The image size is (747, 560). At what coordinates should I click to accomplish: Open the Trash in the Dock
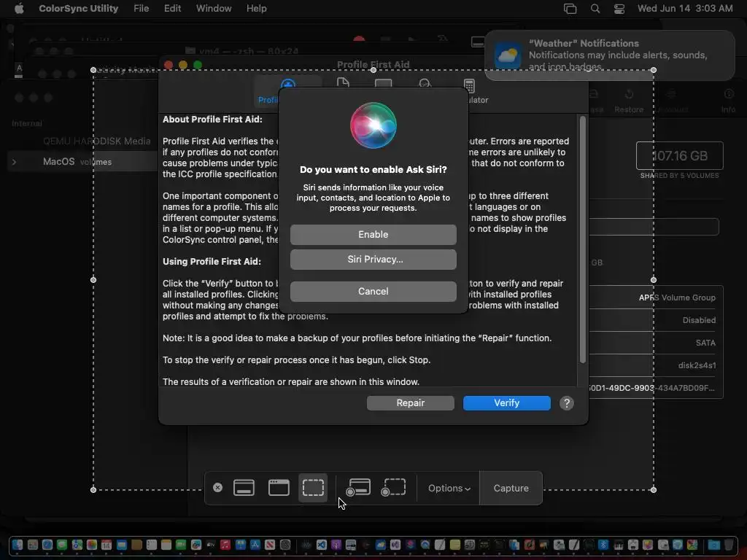[x=729, y=545]
